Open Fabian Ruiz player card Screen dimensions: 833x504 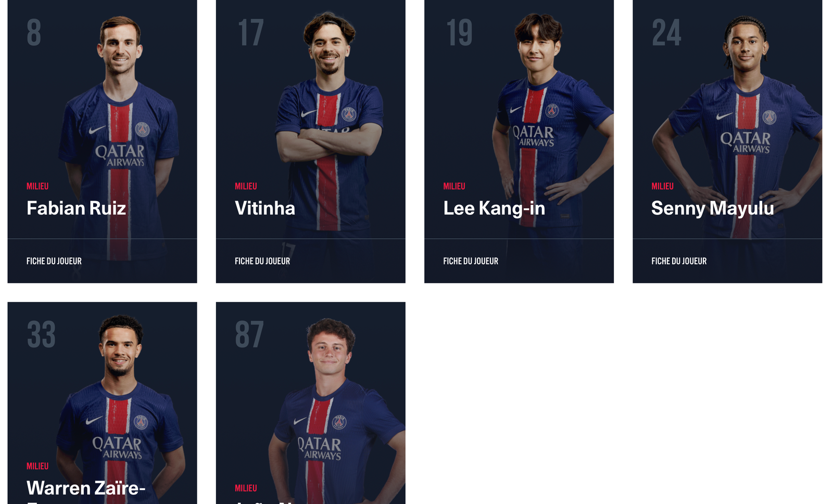point(102,140)
